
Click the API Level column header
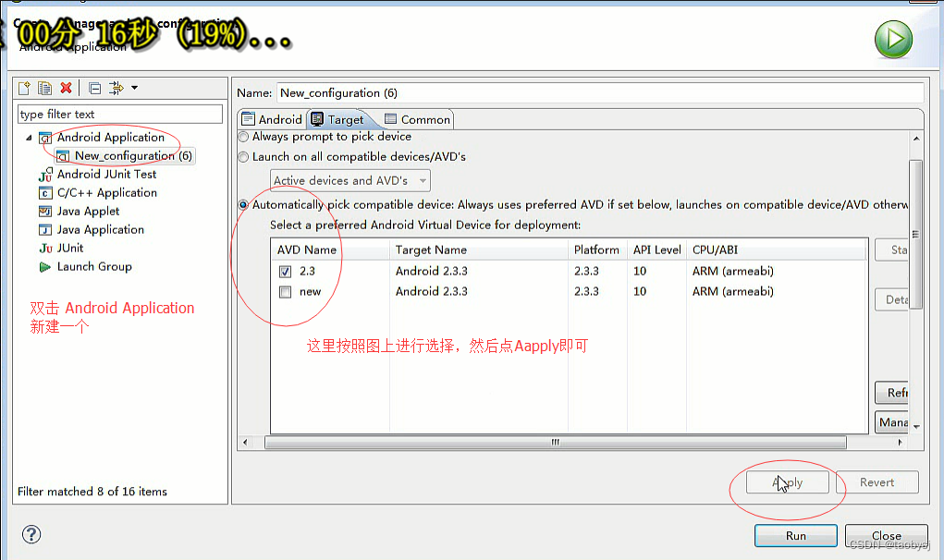[x=656, y=250]
